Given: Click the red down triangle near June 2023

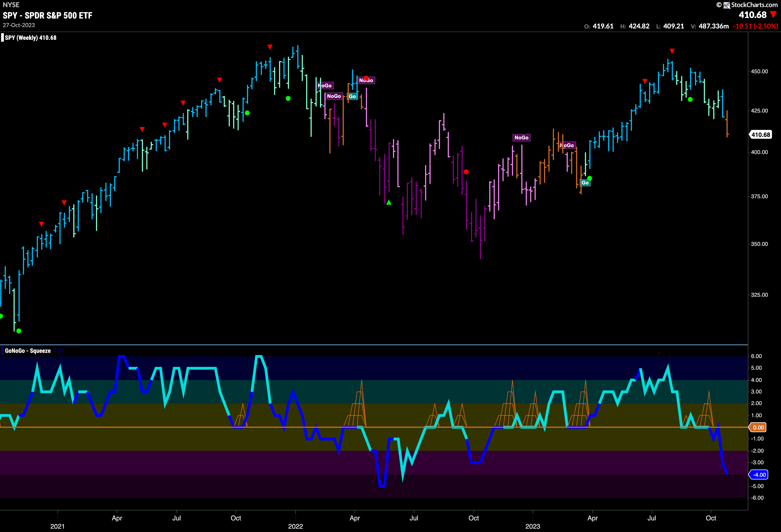Looking at the screenshot, I should pos(645,81).
